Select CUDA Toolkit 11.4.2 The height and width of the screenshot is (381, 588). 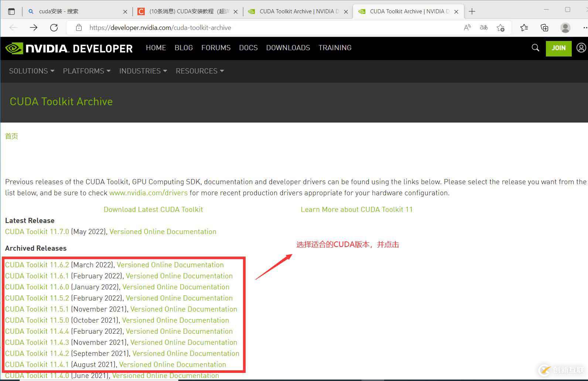tap(37, 353)
